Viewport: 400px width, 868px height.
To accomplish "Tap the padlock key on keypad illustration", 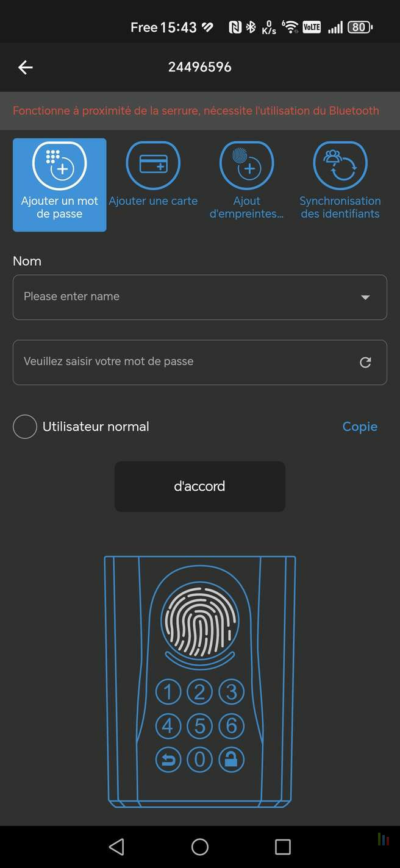I will pyautogui.click(x=231, y=759).
